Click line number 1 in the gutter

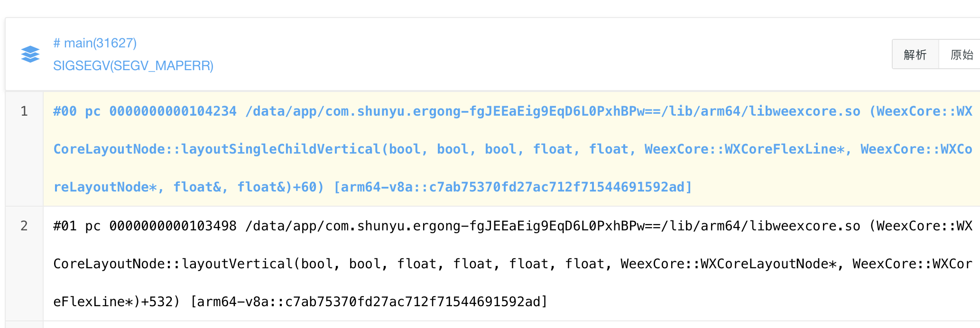(24, 111)
